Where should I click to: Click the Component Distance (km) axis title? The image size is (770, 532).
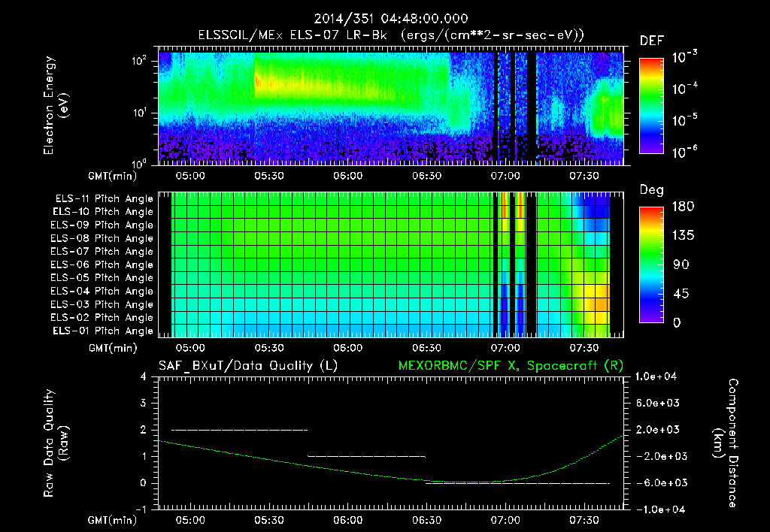click(726, 443)
